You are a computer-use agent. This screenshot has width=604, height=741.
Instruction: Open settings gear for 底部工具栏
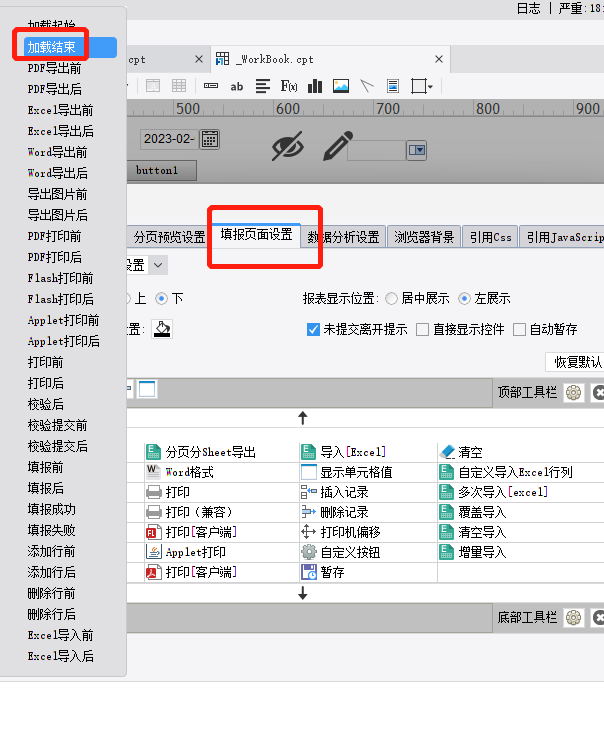pyautogui.click(x=573, y=618)
